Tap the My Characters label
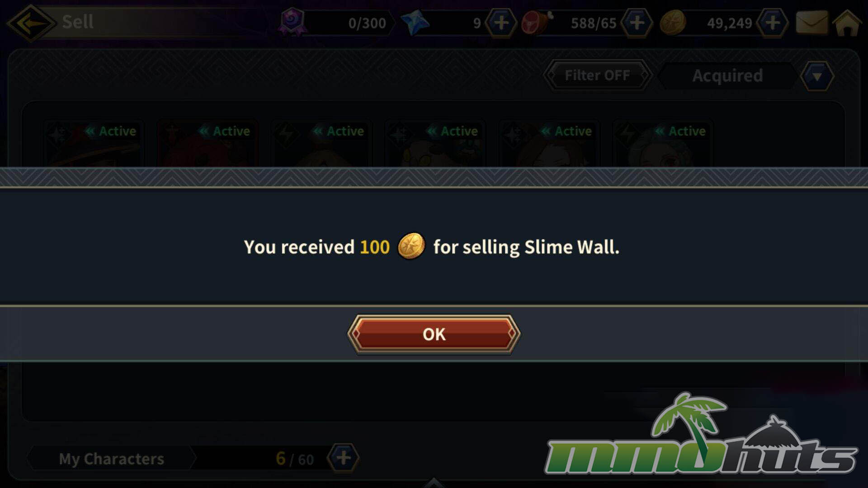Viewport: 868px width, 488px height. point(111,459)
